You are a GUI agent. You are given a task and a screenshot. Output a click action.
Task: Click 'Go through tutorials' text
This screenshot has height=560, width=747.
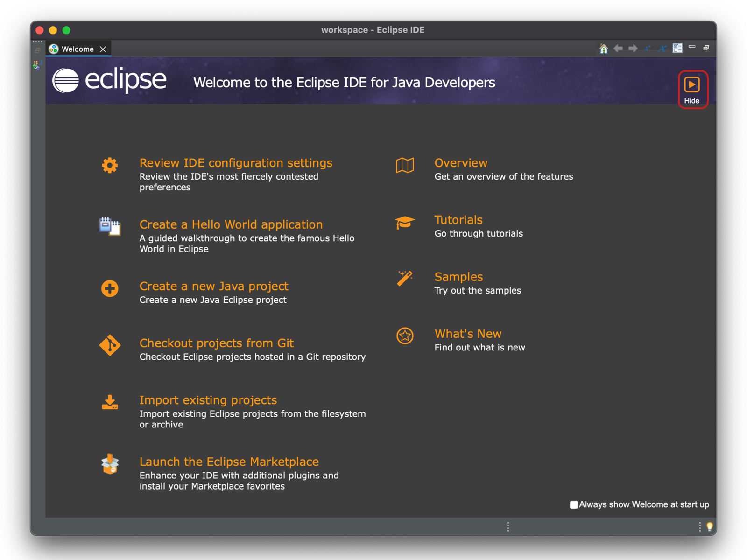(x=479, y=233)
